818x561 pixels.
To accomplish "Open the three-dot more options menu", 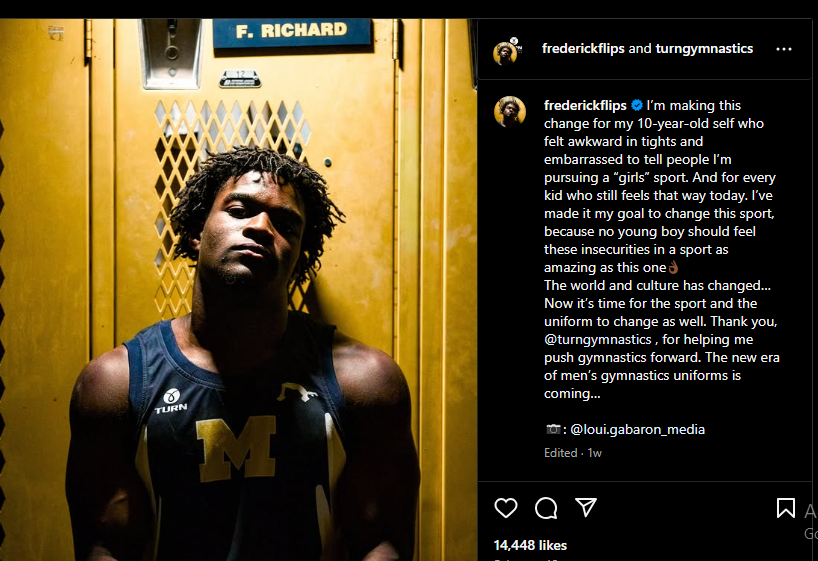I will [784, 49].
